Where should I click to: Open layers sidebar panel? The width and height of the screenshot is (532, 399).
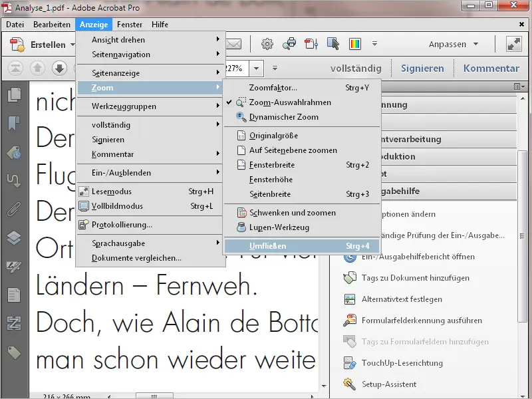tap(14, 238)
